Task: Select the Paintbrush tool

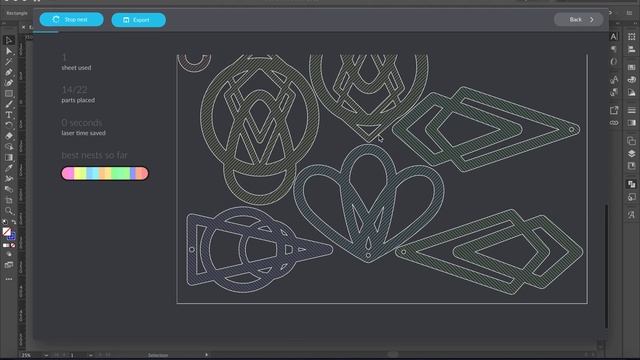Action: click(x=9, y=104)
